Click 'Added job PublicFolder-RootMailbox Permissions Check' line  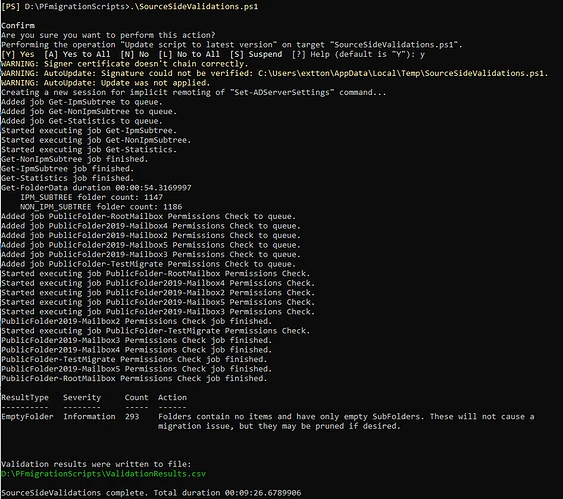(x=149, y=216)
